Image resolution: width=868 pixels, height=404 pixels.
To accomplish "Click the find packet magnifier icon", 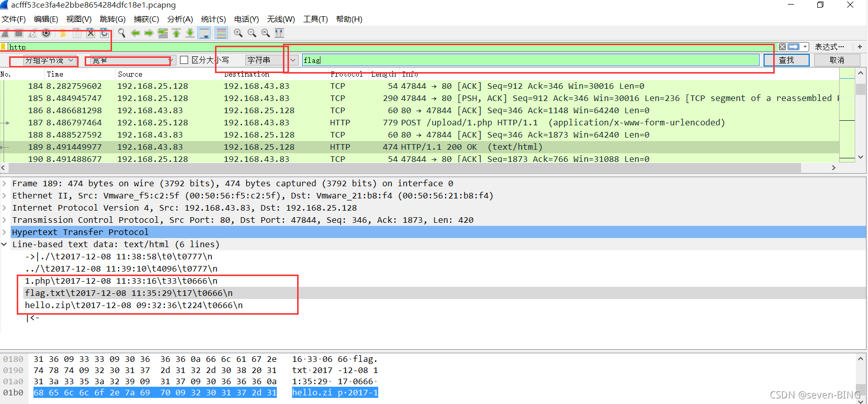I will (122, 33).
